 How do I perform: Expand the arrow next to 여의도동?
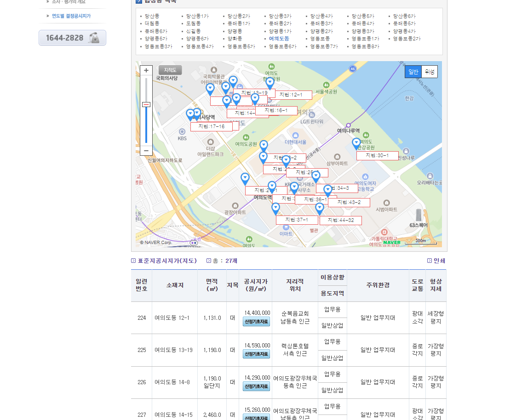coord(264,39)
